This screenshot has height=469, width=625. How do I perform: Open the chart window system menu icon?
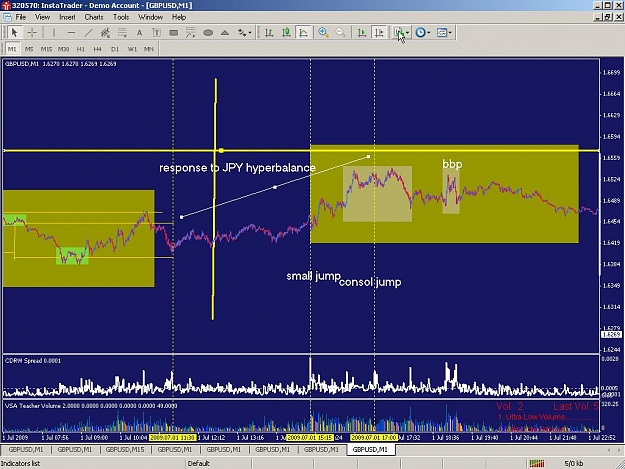7,17
